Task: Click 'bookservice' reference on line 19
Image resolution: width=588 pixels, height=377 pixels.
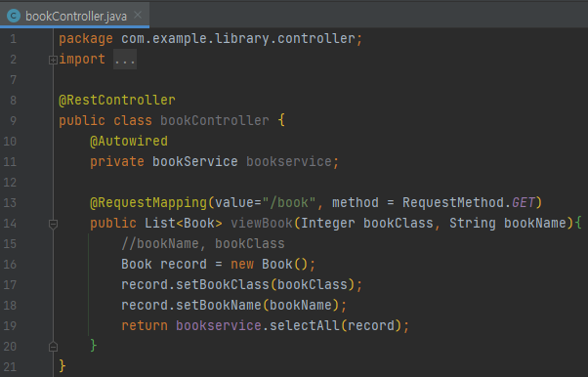Action: click(x=218, y=325)
